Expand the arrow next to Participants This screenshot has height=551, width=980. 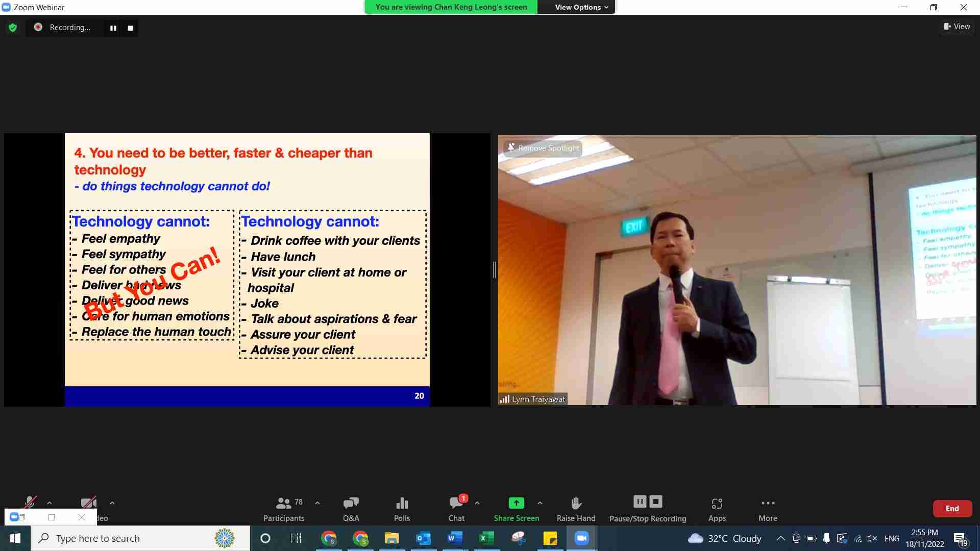point(317,503)
